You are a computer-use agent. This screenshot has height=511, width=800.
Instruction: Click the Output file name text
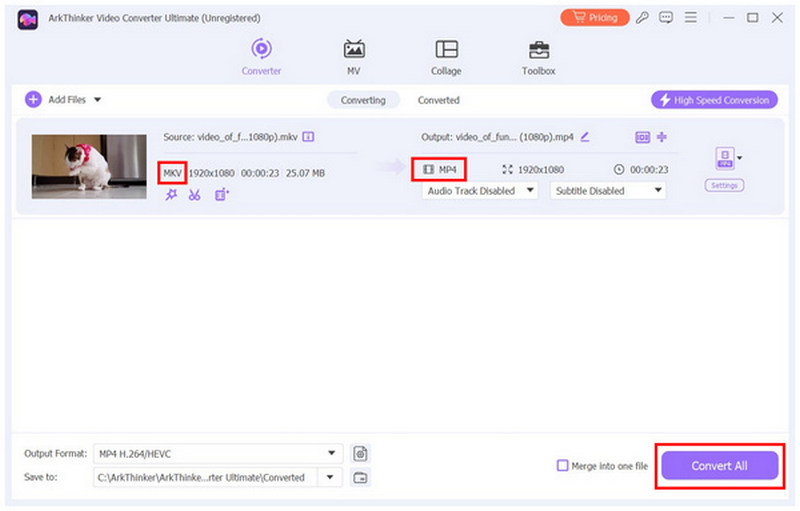click(497, 137)
